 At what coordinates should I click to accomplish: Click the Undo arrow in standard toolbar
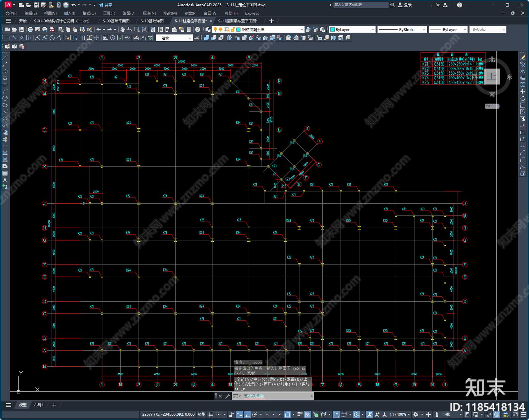99,29
